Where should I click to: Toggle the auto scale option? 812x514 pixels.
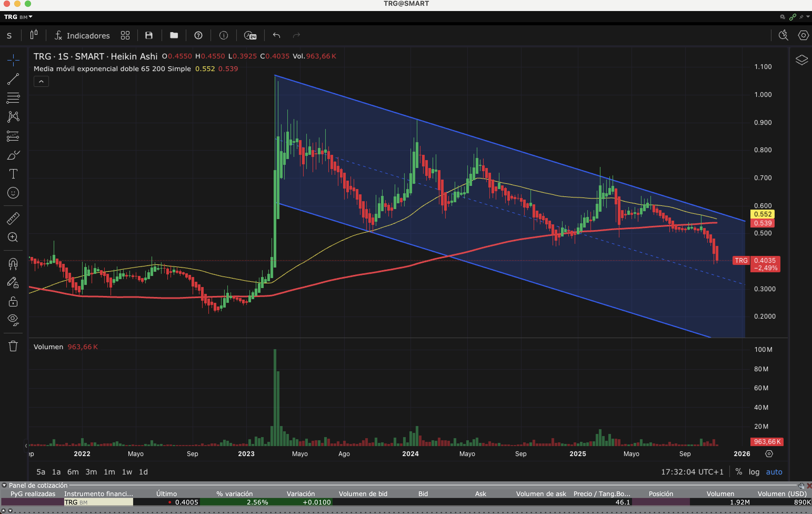click(774, 472)
